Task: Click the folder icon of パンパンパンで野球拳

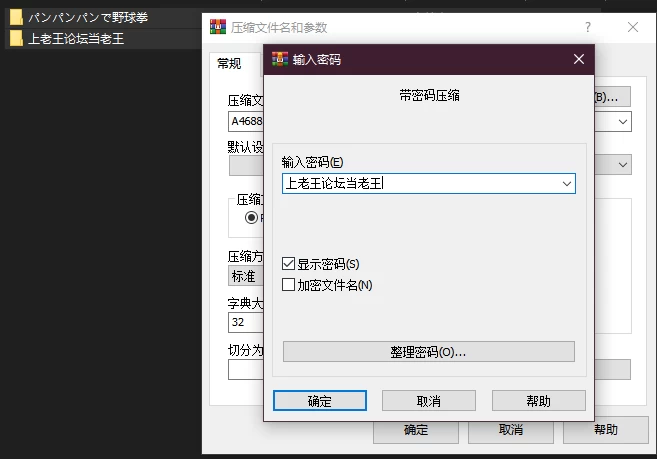Action: 16,18
